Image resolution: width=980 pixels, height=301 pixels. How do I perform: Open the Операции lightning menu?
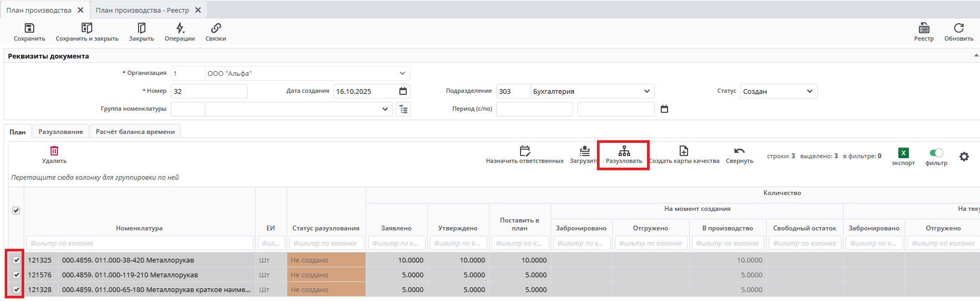[180, 28]
